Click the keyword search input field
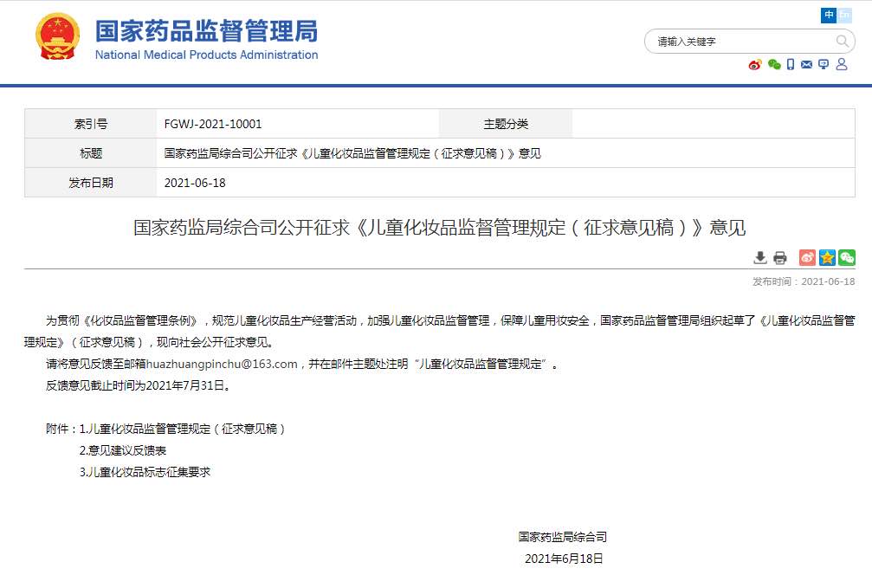This screenshot has width=872, height=588. 740,41
